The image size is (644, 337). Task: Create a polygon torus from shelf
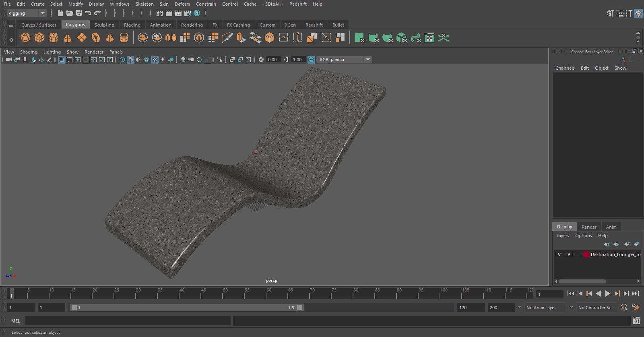pyautogui.click(x=96, y=38)
